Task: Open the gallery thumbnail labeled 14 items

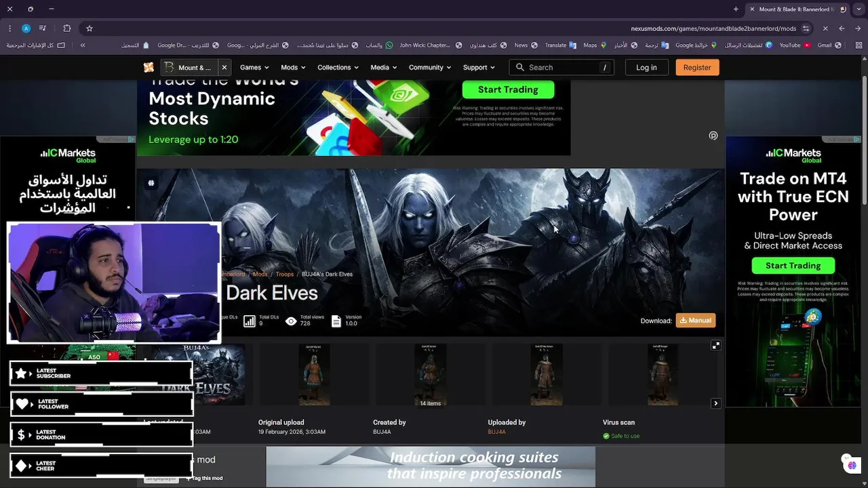Action: pos(430,375)
